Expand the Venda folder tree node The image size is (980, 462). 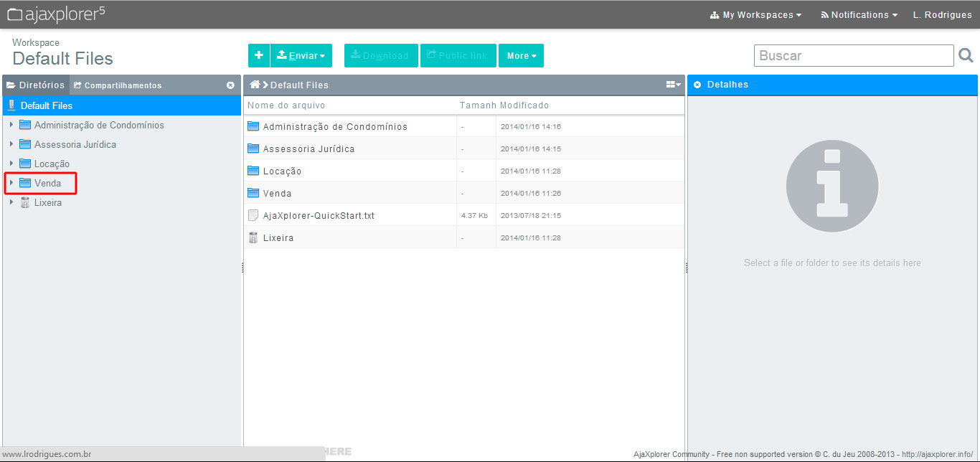point(11,183)
